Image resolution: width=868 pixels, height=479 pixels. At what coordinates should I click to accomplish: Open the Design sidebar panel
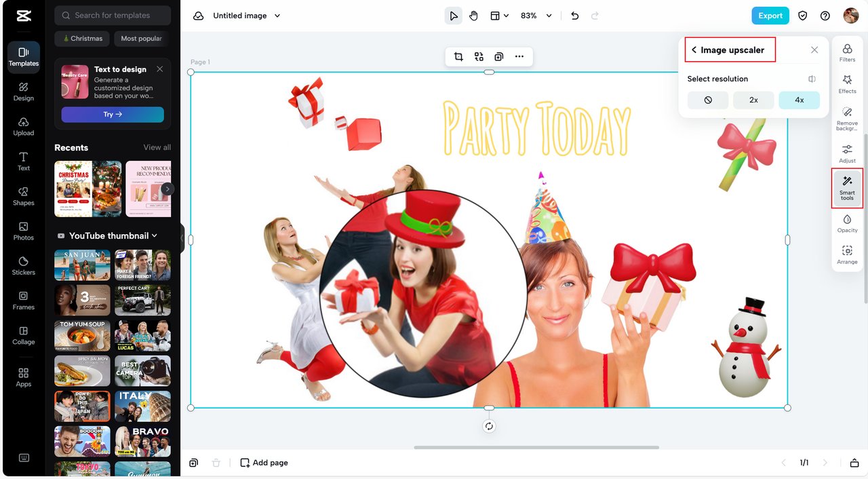[x=24, y=92]
